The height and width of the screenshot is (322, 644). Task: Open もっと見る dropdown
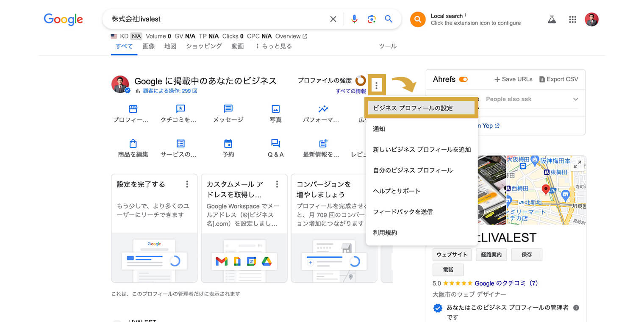(273, 46)
